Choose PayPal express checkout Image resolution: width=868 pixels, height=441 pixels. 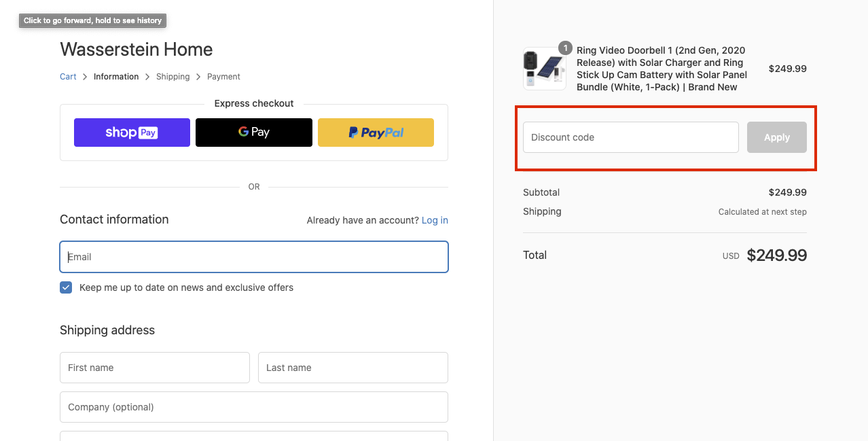[x=376, y=133]
